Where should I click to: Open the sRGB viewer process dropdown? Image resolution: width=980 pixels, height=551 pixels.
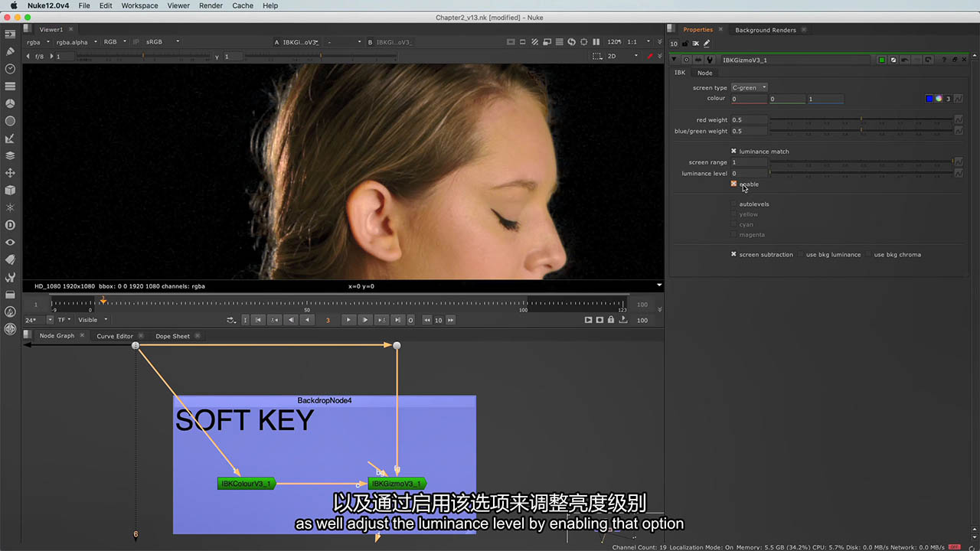[x=162, y=42]
